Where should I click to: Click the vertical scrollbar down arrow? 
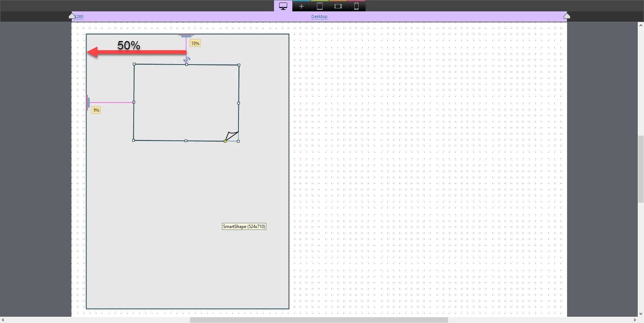coord(641,314)
